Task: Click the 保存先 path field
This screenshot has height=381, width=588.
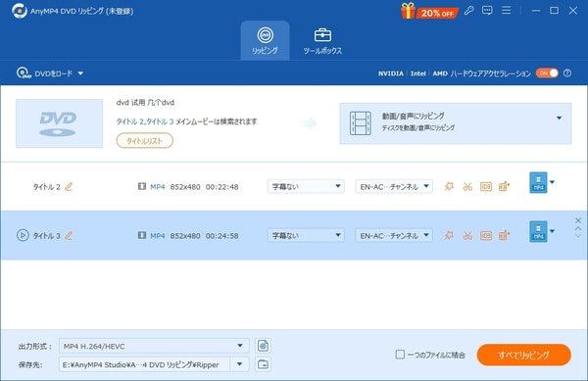Action: point(144,364)
